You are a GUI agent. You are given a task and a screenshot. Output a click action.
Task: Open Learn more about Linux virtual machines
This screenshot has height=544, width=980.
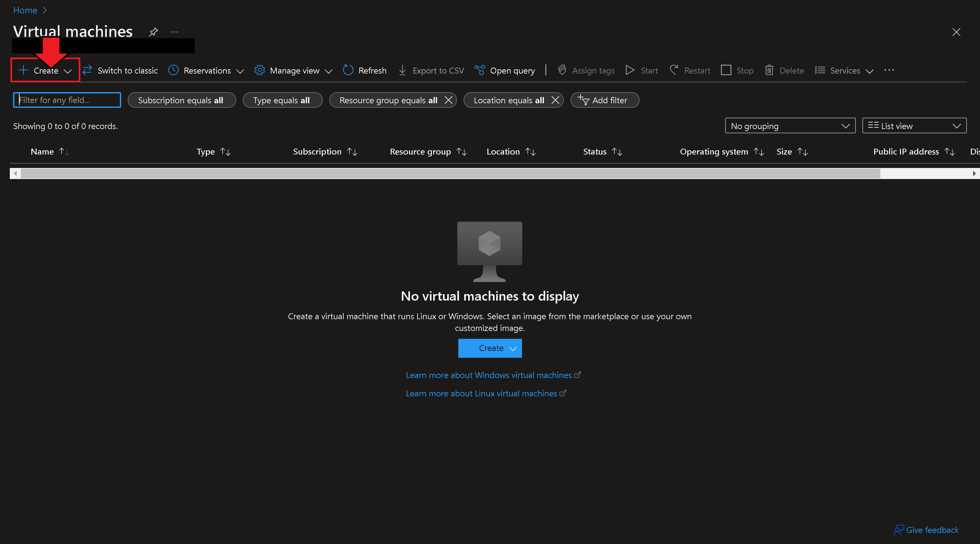pyautogui.click(x=481, y=393)
